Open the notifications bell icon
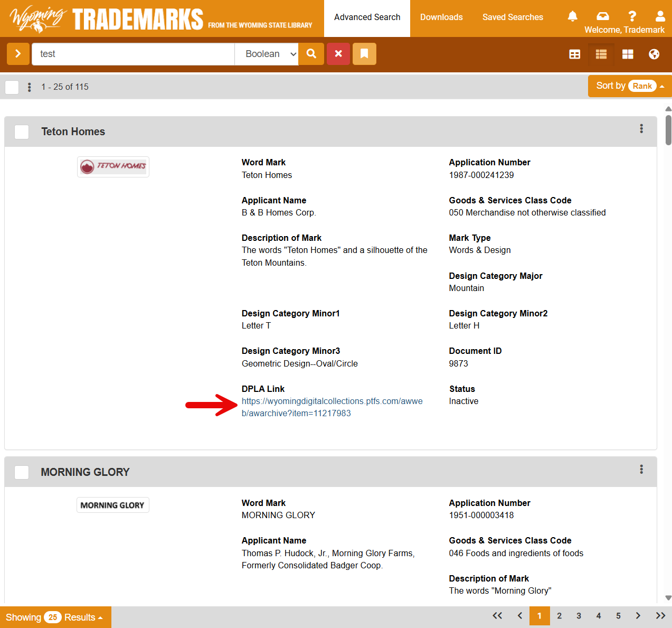Screen dimensions: 672x628 pos(572,16)
